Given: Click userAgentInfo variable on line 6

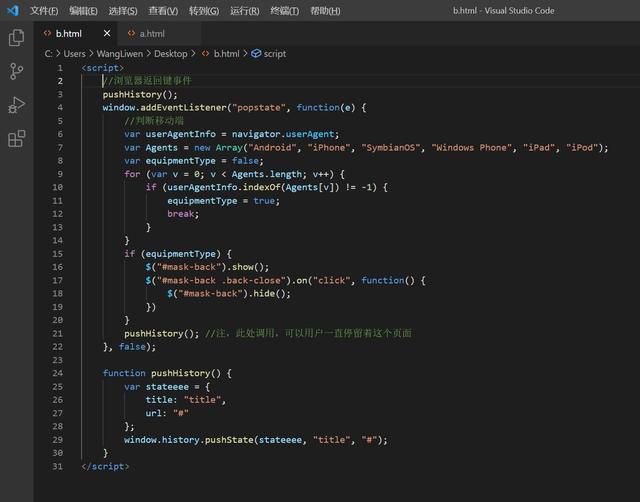Looking at the screenshot, I should (x=180, y=134).
